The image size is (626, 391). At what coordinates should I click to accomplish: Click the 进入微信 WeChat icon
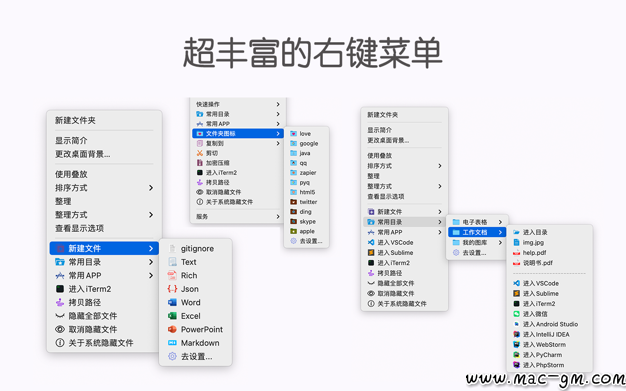click(516, 314)
